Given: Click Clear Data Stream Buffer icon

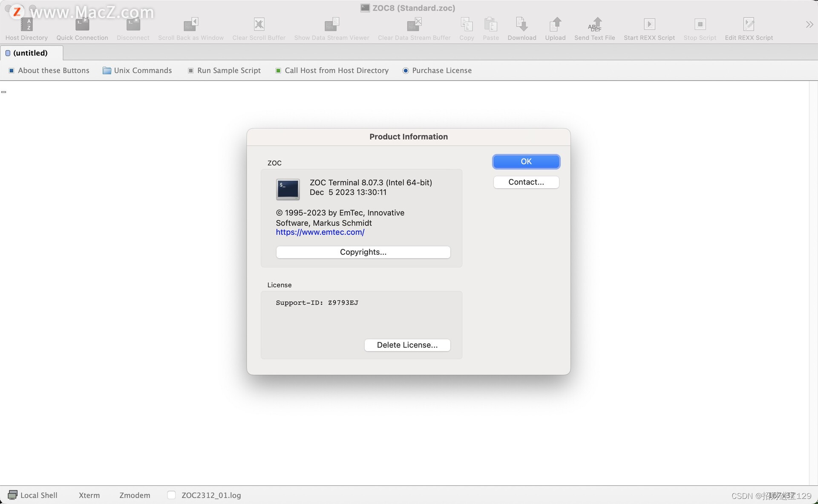Looking at the screenshot, I should click(x=414, y=25).
